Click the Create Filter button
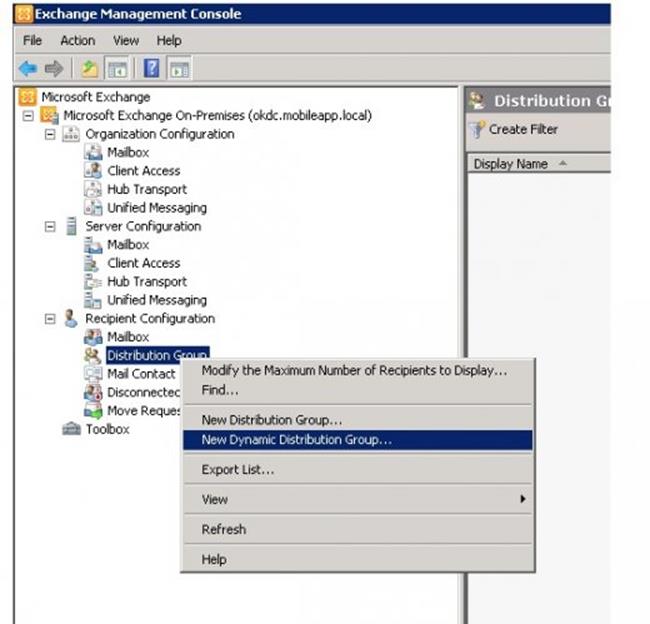Image resolution: width=650 pixels, height=624 pixels. (x=514, y=129)
